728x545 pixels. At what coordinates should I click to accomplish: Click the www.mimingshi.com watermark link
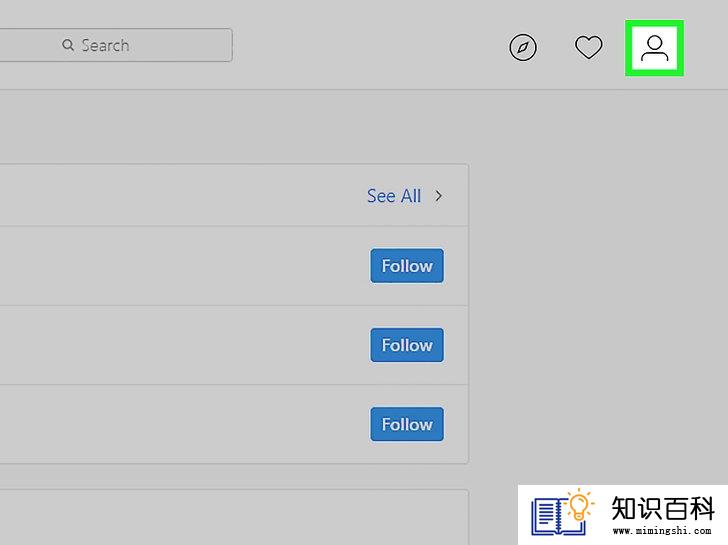662,531
